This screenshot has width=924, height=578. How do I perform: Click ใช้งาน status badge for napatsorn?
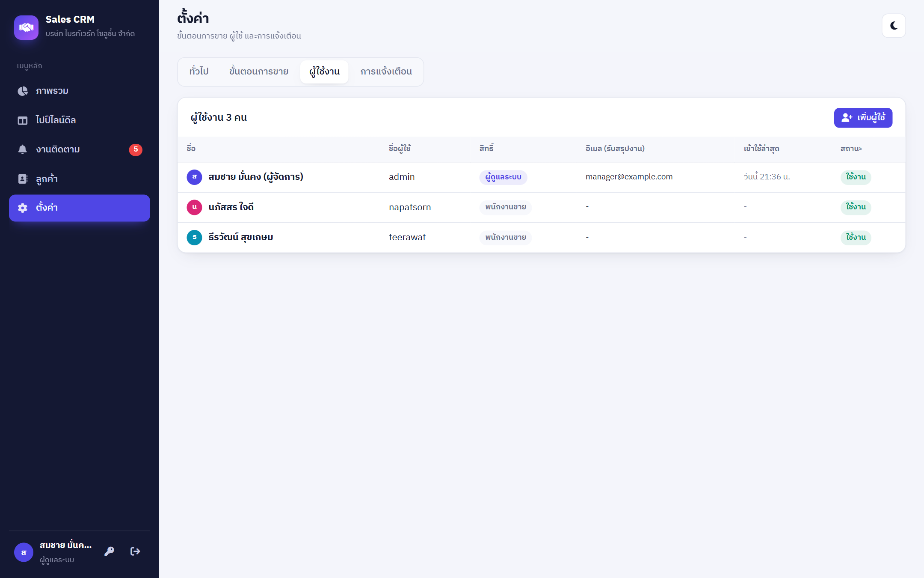point(856,207)
